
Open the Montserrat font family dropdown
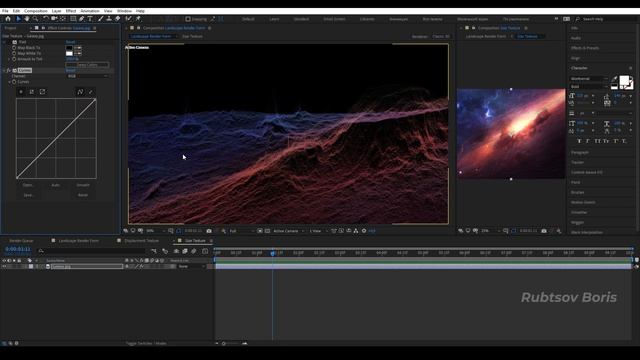[x=589, y=79]
